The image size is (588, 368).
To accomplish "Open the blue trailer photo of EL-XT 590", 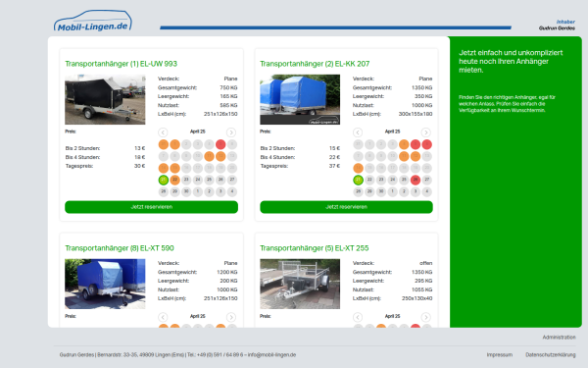I will pyautogui.click(x=105, y=284).
